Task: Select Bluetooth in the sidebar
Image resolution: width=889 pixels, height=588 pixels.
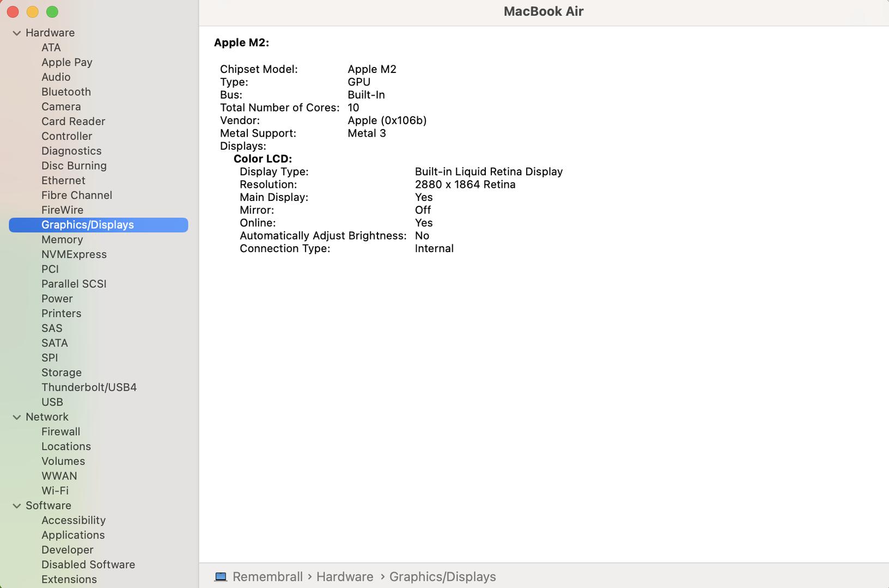Action: (66, 91)
